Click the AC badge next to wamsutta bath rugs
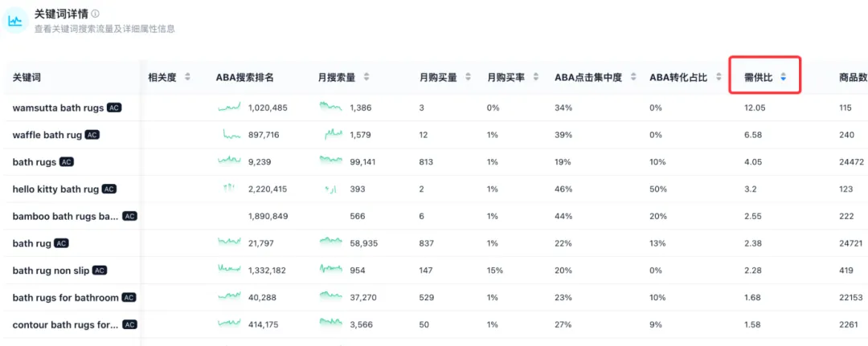This screenshot has height=346, width=868. pyautogui.click(x=114, y=108)
